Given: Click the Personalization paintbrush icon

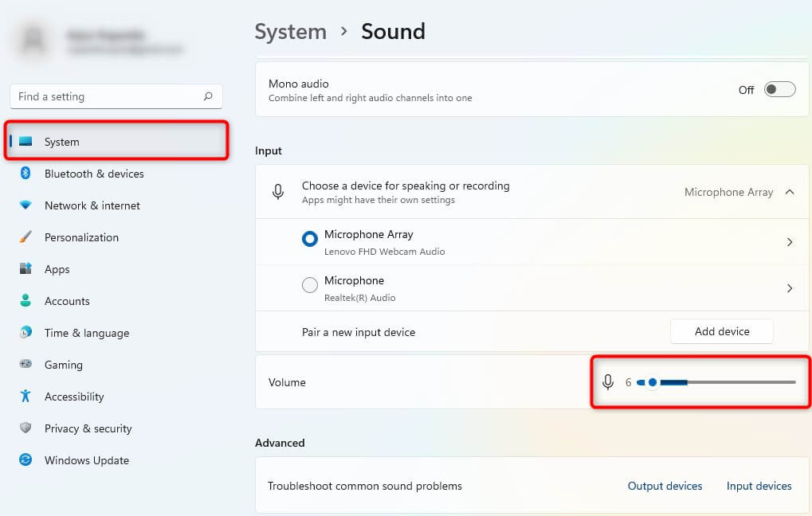Looking at the screenshot, I should tap(25, 237).
